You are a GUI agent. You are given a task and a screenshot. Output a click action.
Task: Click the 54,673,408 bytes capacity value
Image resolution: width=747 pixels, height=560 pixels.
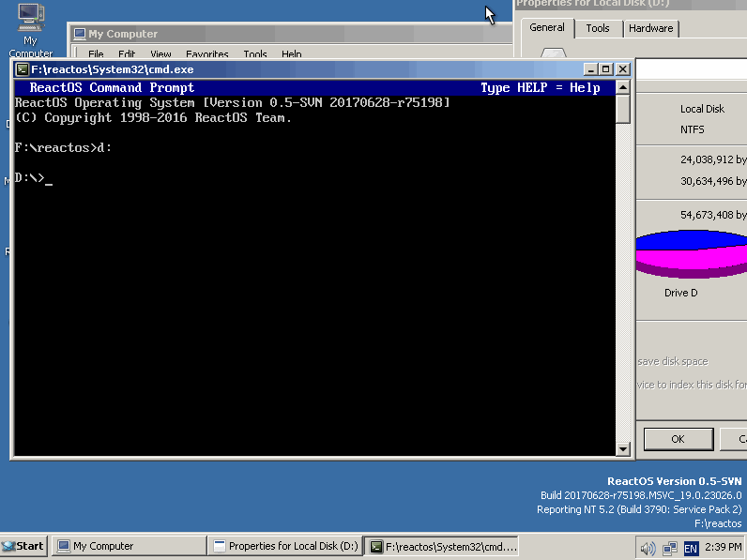[713, 215]
